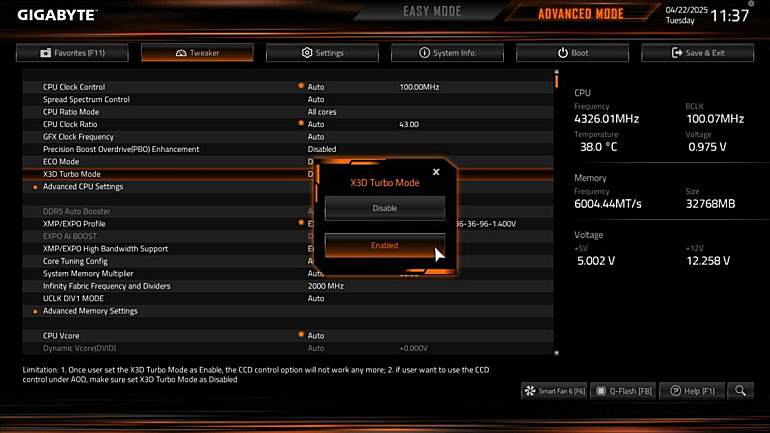Open Favorites (F11) tab
The height and width of the screenshot is (433, 770).
pos(72,53)
